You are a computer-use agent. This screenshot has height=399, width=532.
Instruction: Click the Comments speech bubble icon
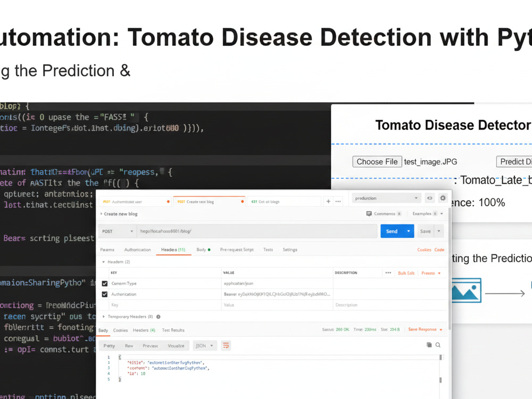[369, 214]
